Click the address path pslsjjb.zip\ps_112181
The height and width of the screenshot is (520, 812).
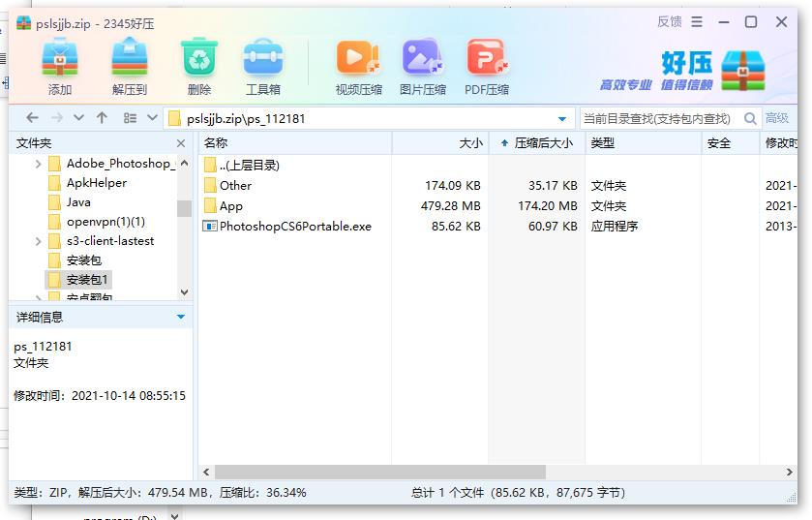click(246, 119)
